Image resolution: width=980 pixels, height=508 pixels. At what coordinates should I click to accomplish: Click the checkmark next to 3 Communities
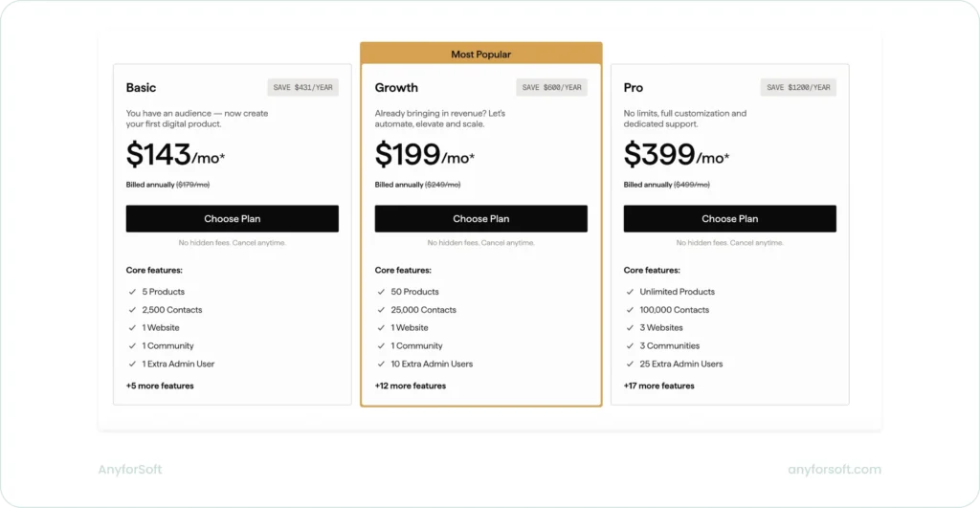(x=629, y=345)
